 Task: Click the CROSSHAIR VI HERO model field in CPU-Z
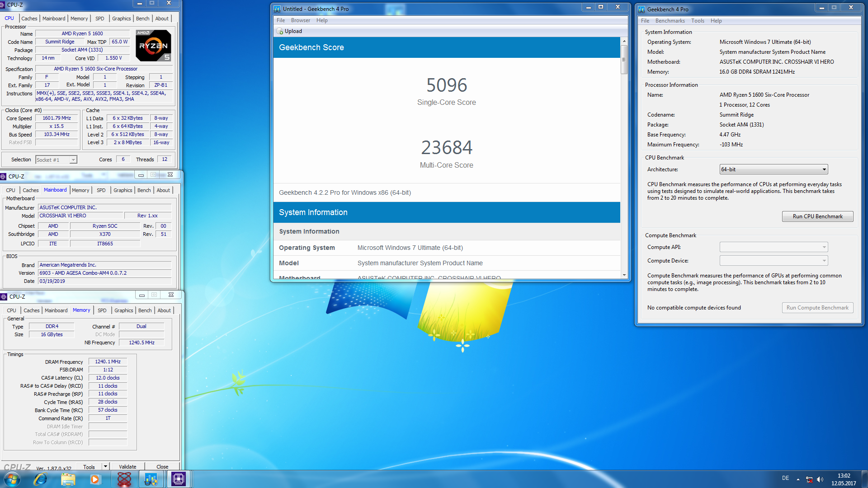click(80, 216)
